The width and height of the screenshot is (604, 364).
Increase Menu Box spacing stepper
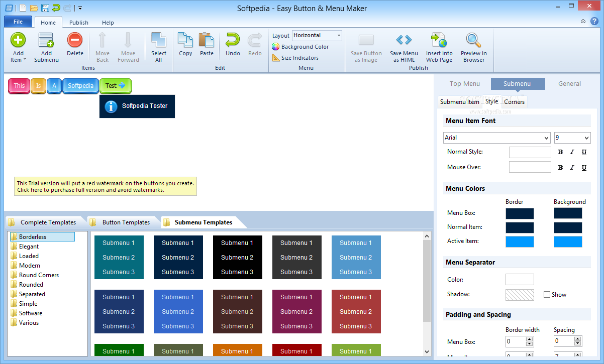click(577, 339)
